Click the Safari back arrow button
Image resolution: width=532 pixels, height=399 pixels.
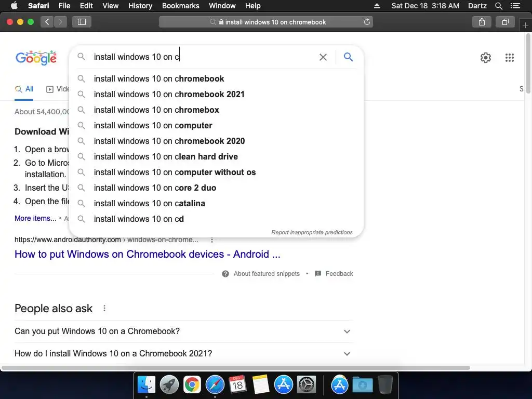(x=47, y=22)
